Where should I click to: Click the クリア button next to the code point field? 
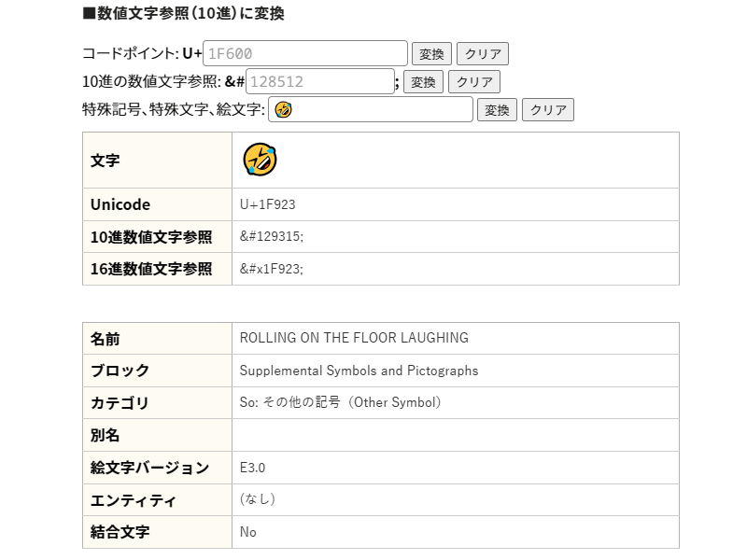click(x=483, y=54)
